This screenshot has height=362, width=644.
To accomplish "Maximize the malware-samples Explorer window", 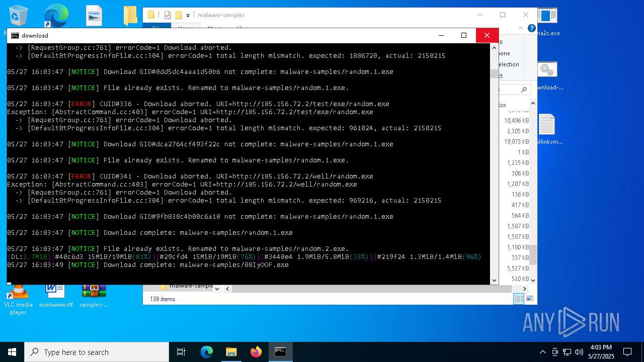I will point(503,15).
